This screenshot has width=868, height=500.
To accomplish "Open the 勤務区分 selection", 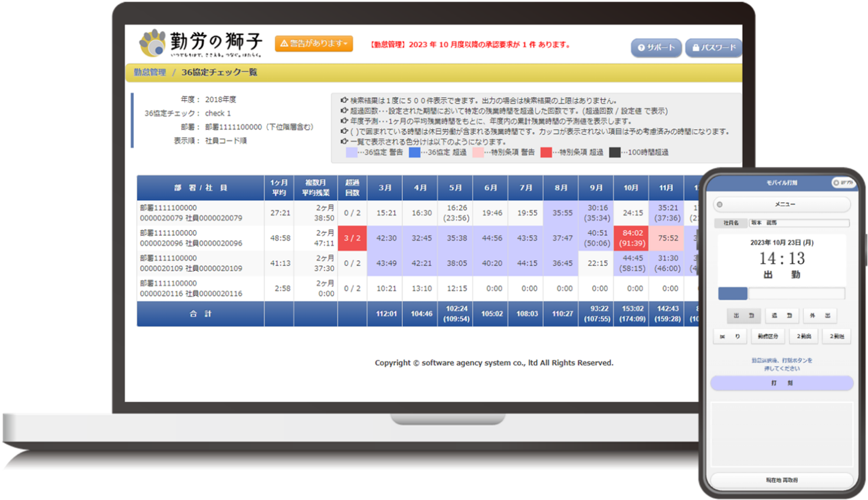I will click(x=769, y=335).
